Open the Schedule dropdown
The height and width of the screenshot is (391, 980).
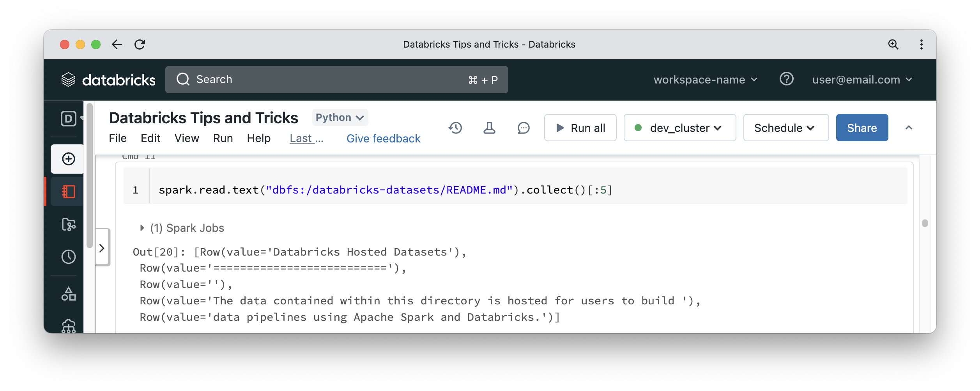click(x=785, y=128)
